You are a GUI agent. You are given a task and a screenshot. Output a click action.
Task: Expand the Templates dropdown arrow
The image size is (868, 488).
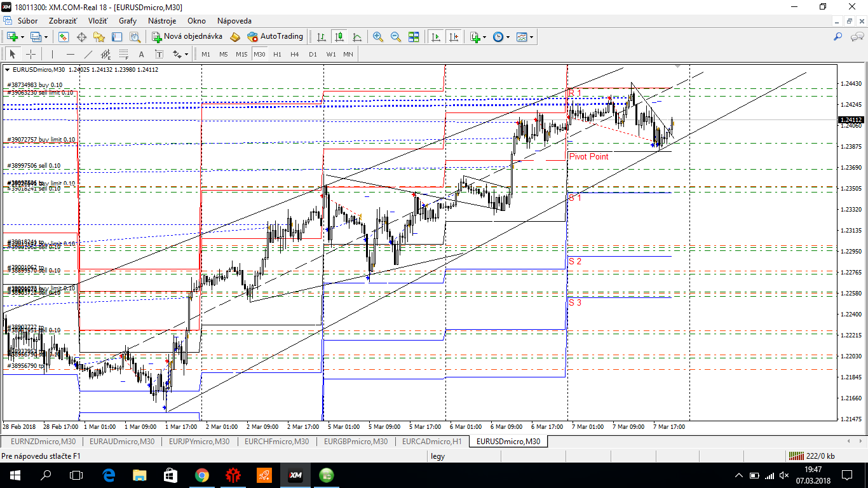click(x=531, y=37)
